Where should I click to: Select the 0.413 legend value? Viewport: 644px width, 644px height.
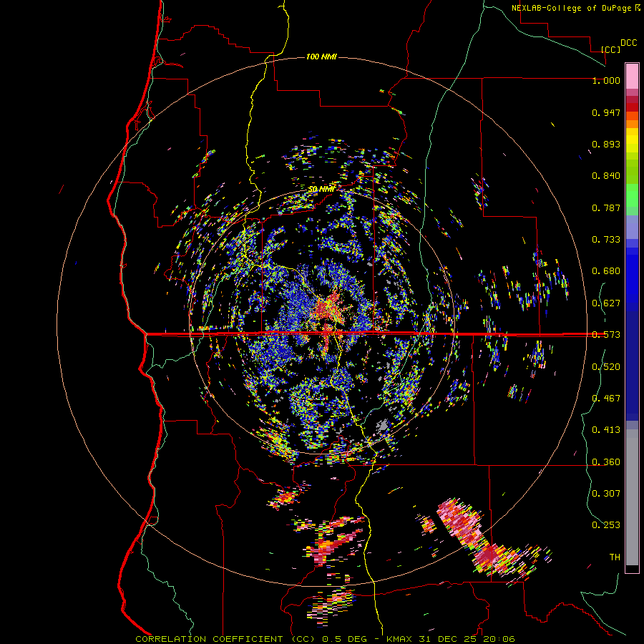(606, 430)
